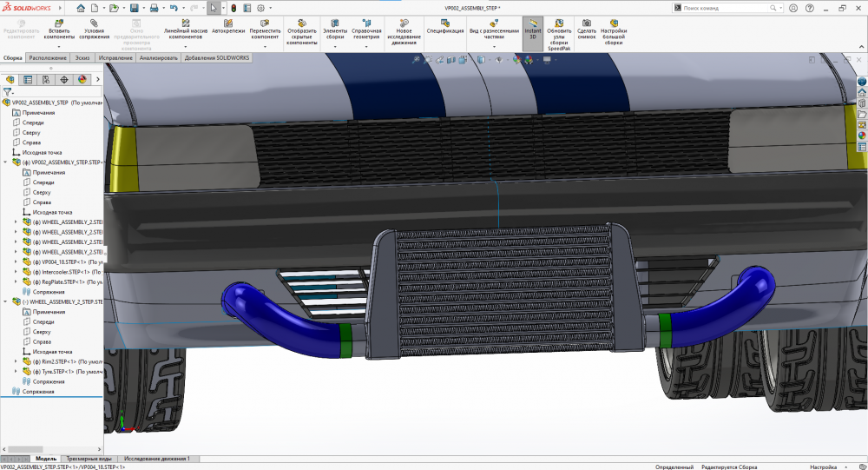Expand the Intercooler.STEP<1> tree node
This screenshot has height=470, width=868.
click(16, 272)
